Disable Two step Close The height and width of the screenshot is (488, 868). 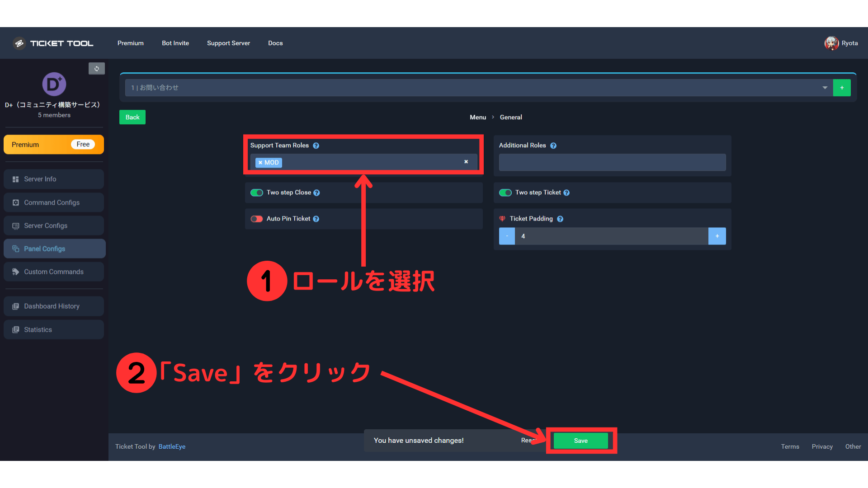tap(256, 192)
